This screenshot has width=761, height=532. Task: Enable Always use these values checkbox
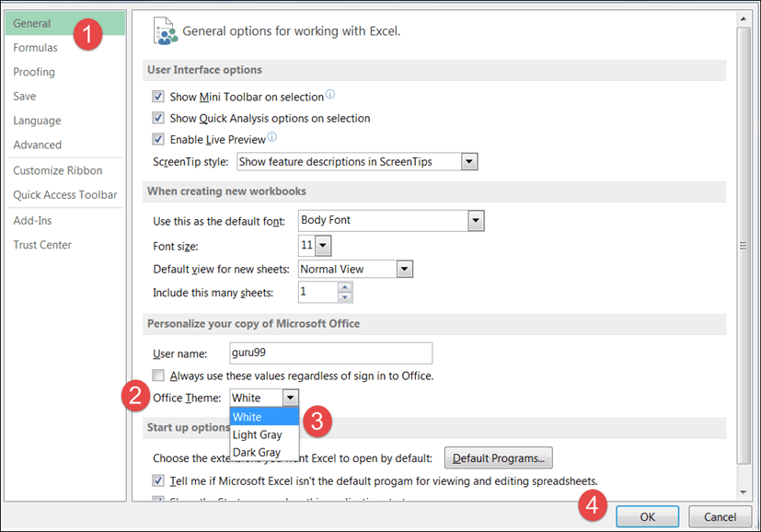pos(159,376)
